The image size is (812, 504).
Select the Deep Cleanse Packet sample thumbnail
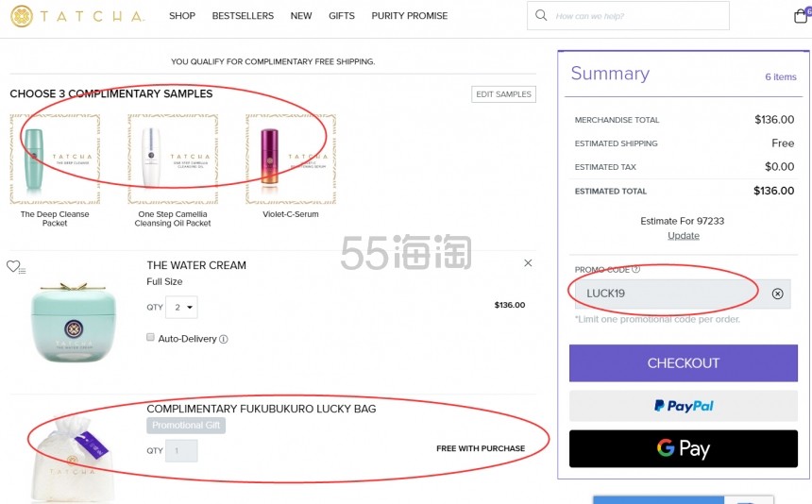coord(55,160)
